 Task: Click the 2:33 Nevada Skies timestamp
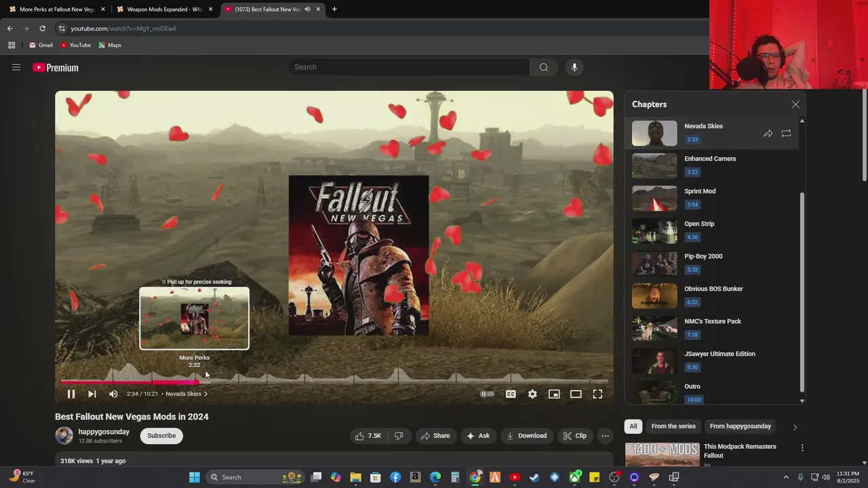pyautogui.click(x=692, y=140)
